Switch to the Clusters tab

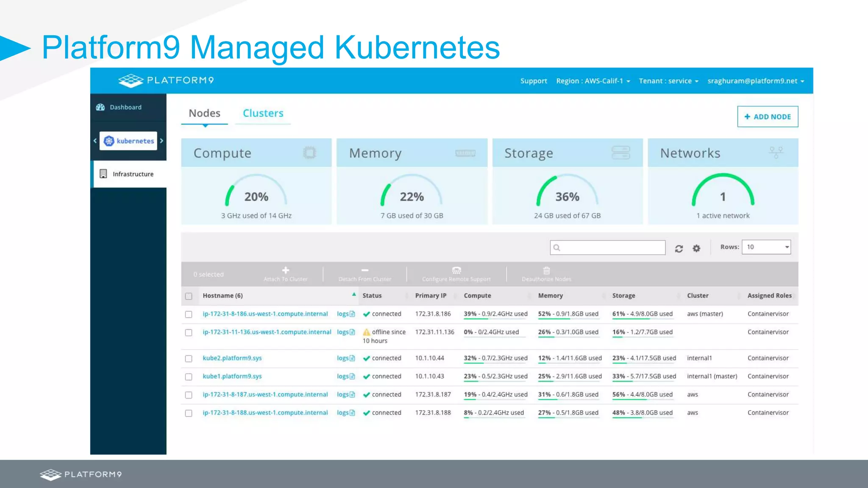(x=263, y=113)
